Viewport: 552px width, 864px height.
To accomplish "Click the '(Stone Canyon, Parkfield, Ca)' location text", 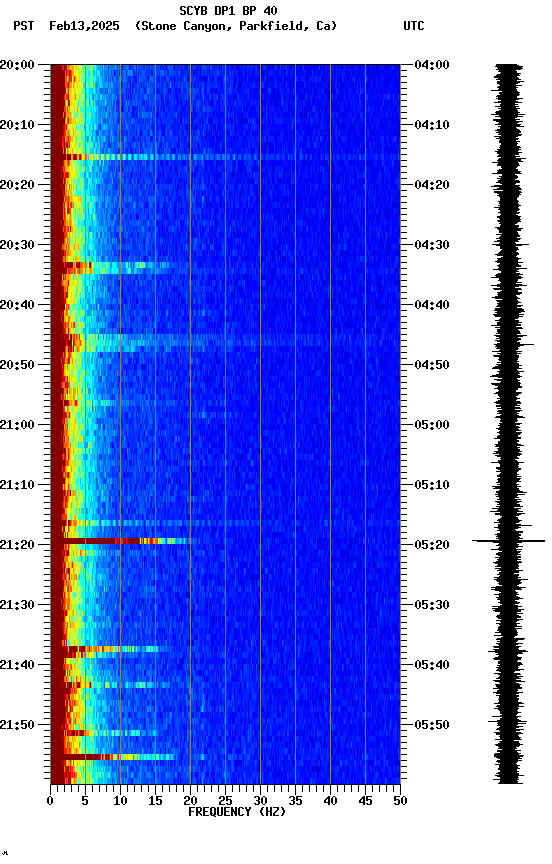I will [236, 26].
